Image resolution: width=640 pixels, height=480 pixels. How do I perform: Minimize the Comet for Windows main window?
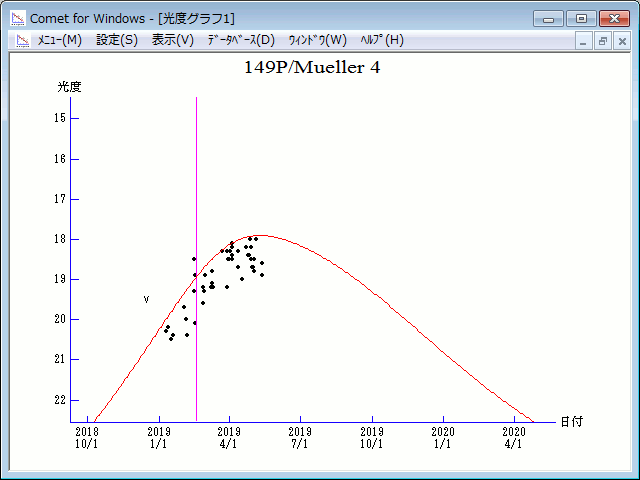(548, 18)
